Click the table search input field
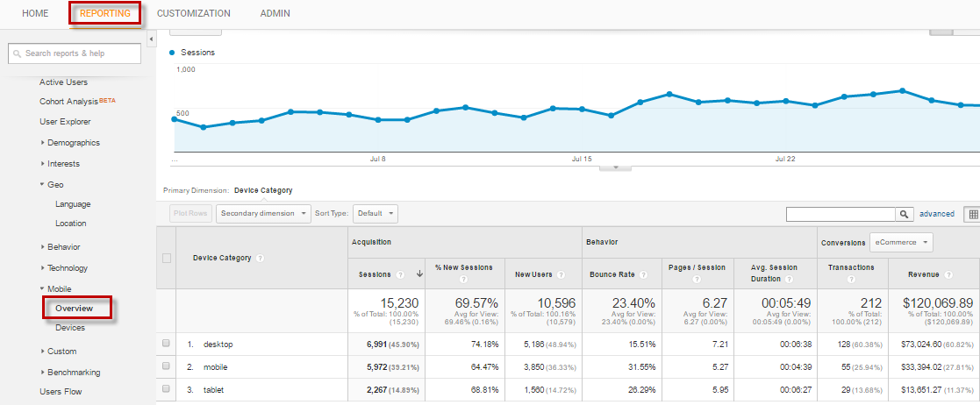Screen dimensions: 980x405 841,214
